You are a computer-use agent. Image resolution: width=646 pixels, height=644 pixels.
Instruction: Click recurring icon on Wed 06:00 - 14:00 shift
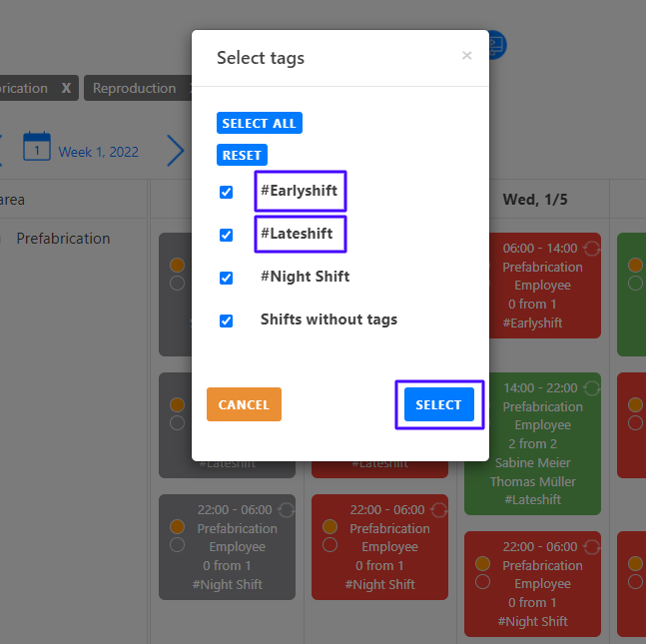coord(591,248)
